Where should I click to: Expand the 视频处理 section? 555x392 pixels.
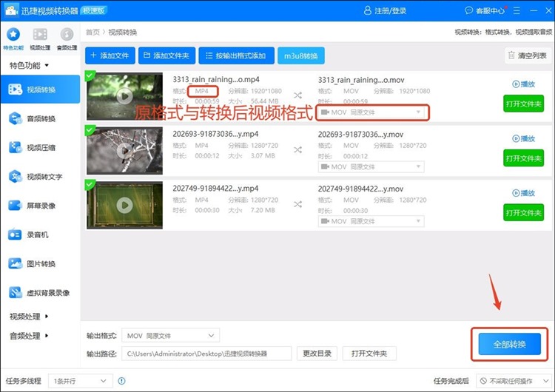click(29, 317)
